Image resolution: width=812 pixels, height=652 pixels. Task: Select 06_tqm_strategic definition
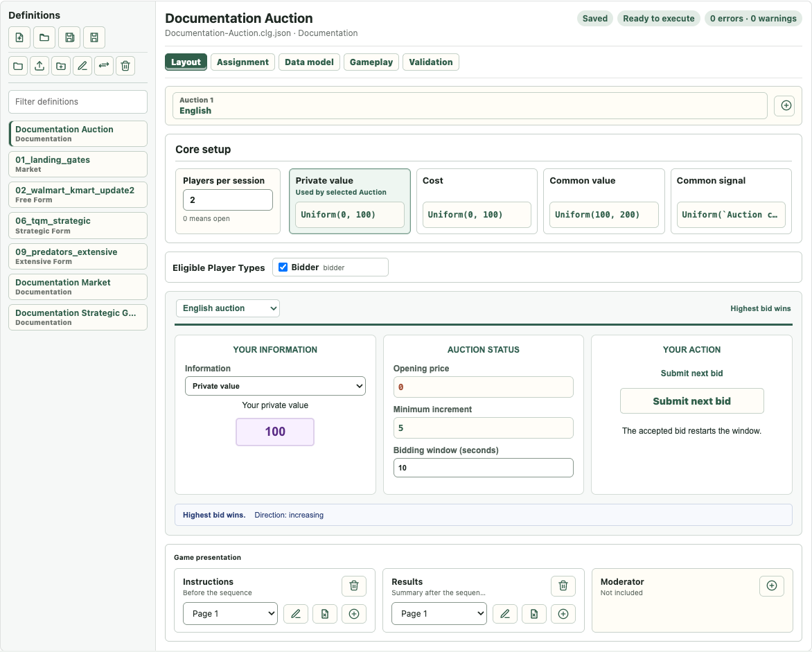(x=78, y=225)
